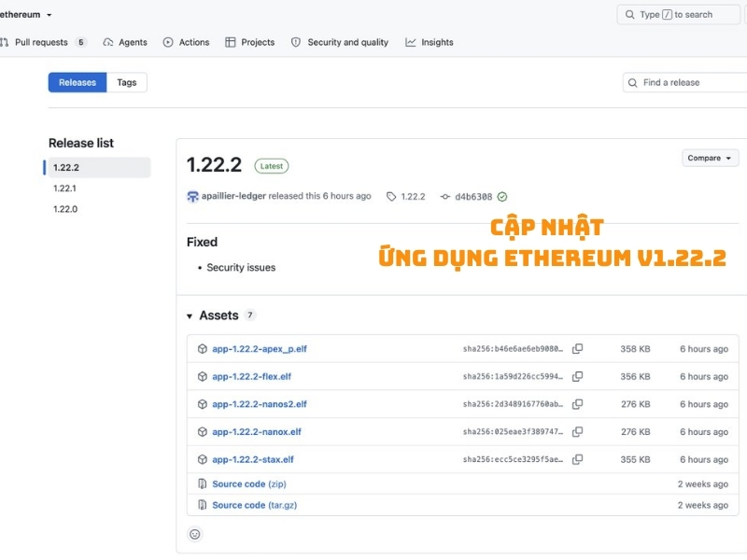This screenshot has height=560, width=747.
Task: Click the Agents tab icon
Action: point(108,42)
